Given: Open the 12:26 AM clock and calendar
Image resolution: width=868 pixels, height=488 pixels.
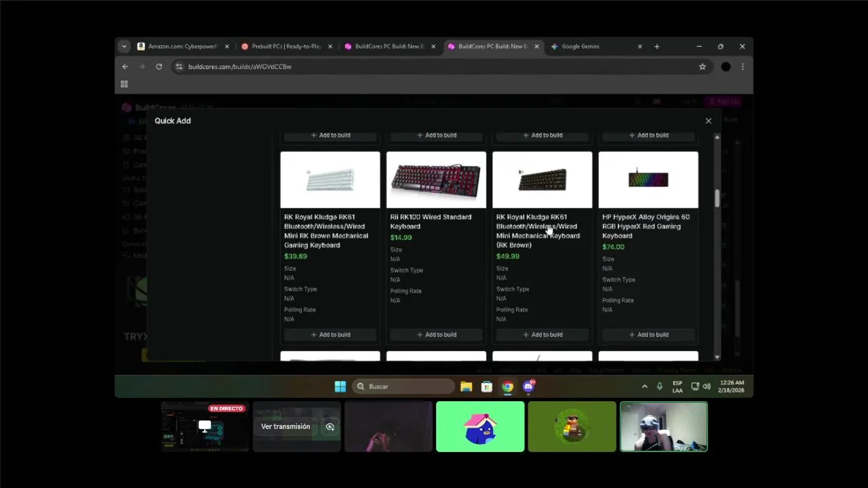Looking at the screenshot, I should click(x=732, y=387).
